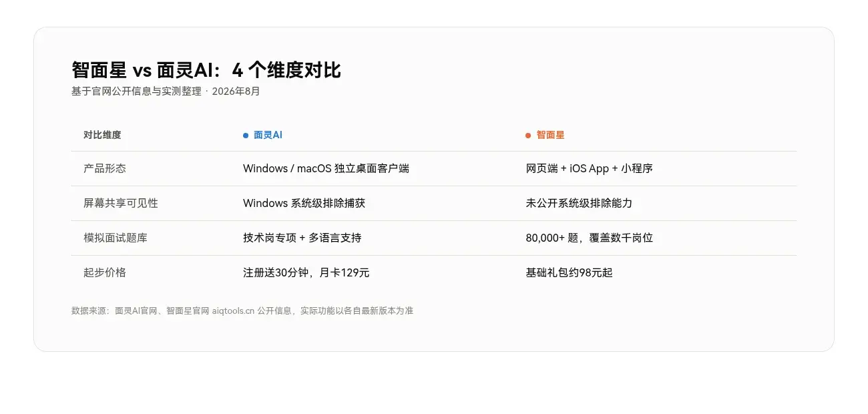Click the '面灵AI' column header
The width and height of the screenshot is (868, 414).
268,135
